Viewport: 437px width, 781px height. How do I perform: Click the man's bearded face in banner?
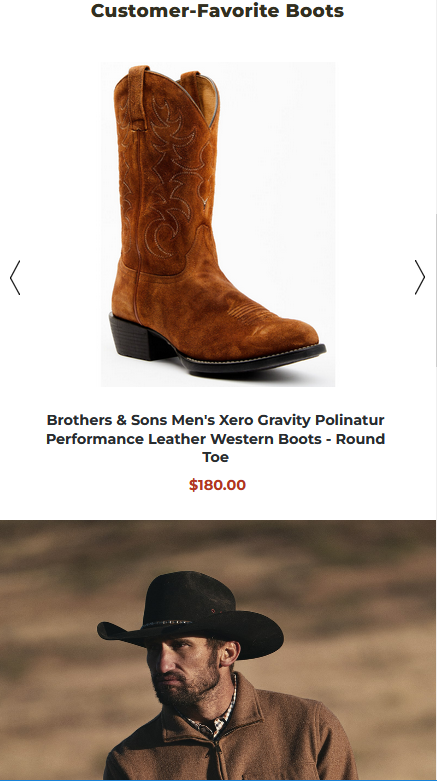click(x=184, y=667)
